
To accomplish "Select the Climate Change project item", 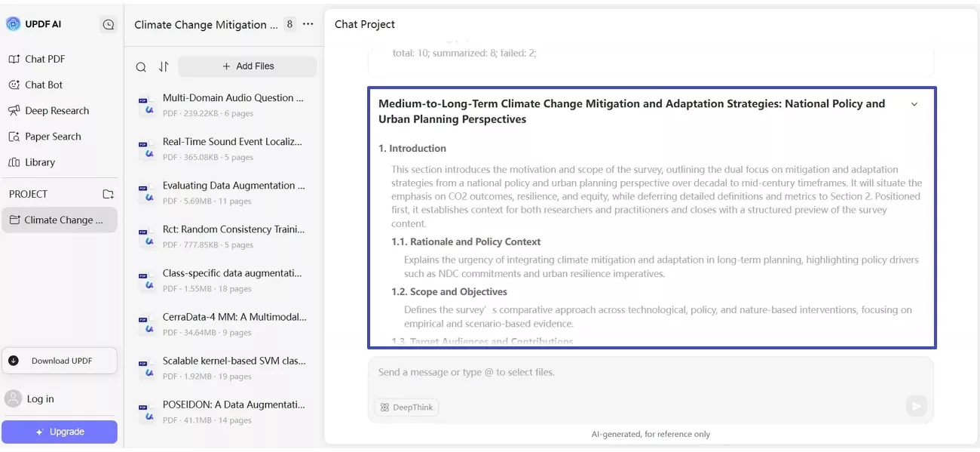I will coord(59,220).
